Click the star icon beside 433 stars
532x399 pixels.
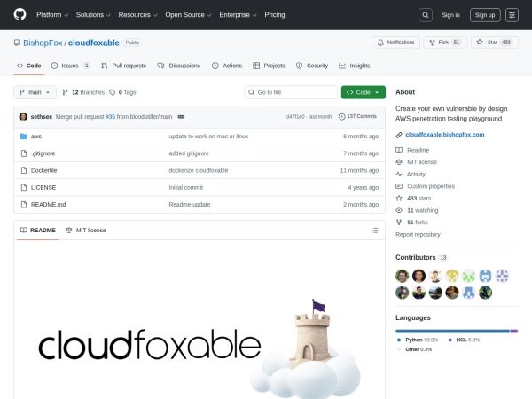pos(399,198)
